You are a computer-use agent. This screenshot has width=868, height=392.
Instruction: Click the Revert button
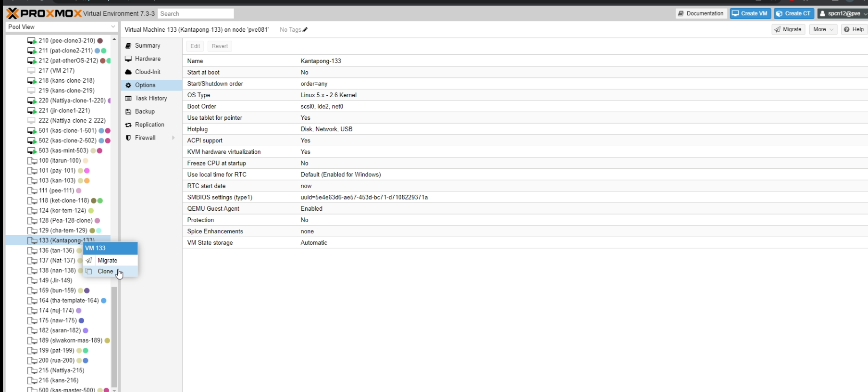coord(220,46)
